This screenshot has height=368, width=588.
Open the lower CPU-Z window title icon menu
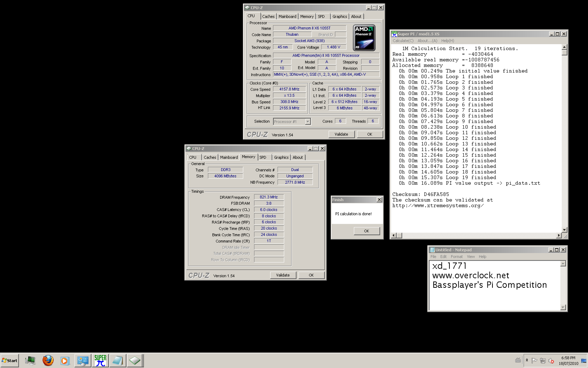[x=189, y=149]
